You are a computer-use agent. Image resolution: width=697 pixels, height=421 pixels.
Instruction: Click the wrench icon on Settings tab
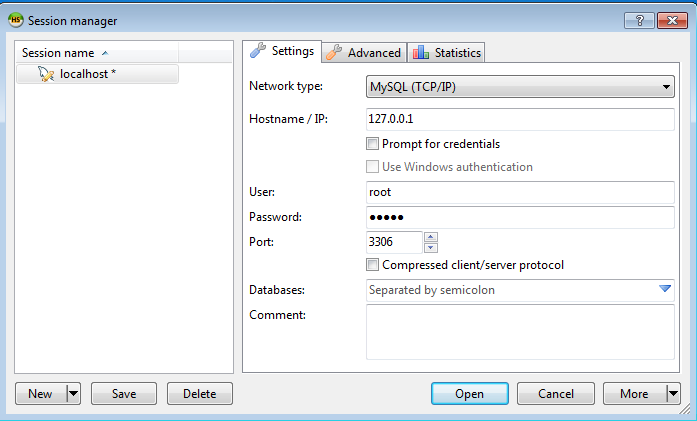[258, 51]
